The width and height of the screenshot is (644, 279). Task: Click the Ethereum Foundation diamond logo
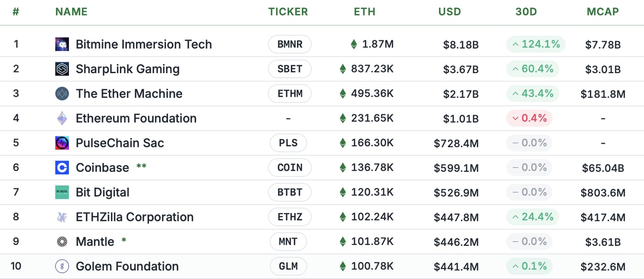pyautogui.click(x=62, y=118)
